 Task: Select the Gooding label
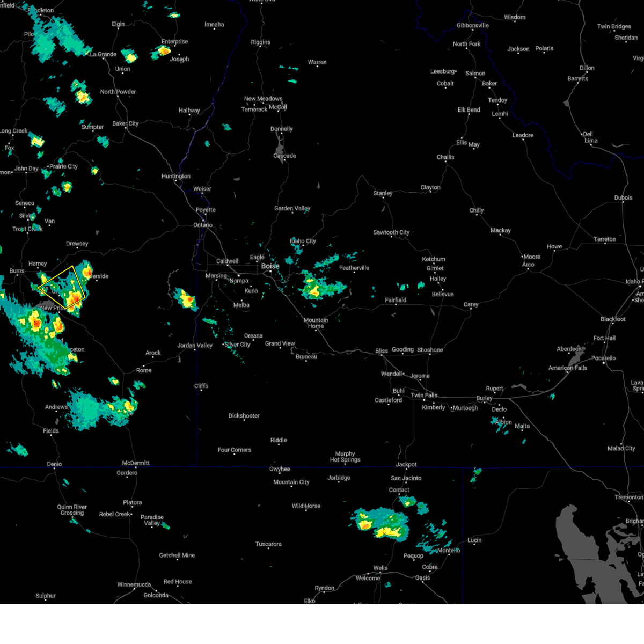(402, 349)
